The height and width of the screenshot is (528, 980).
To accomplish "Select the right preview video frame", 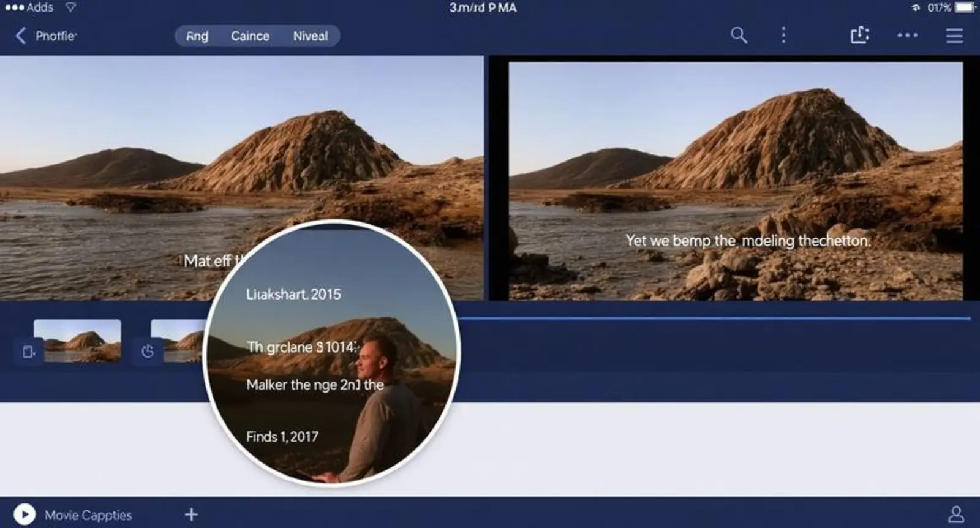I will pyautogui.click(x=736, y=181).
